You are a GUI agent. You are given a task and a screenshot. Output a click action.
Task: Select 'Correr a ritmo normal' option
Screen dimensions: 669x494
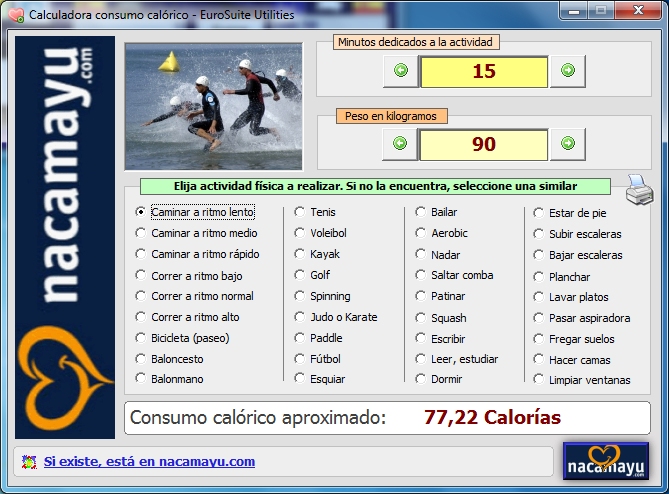tap(141, 296)
